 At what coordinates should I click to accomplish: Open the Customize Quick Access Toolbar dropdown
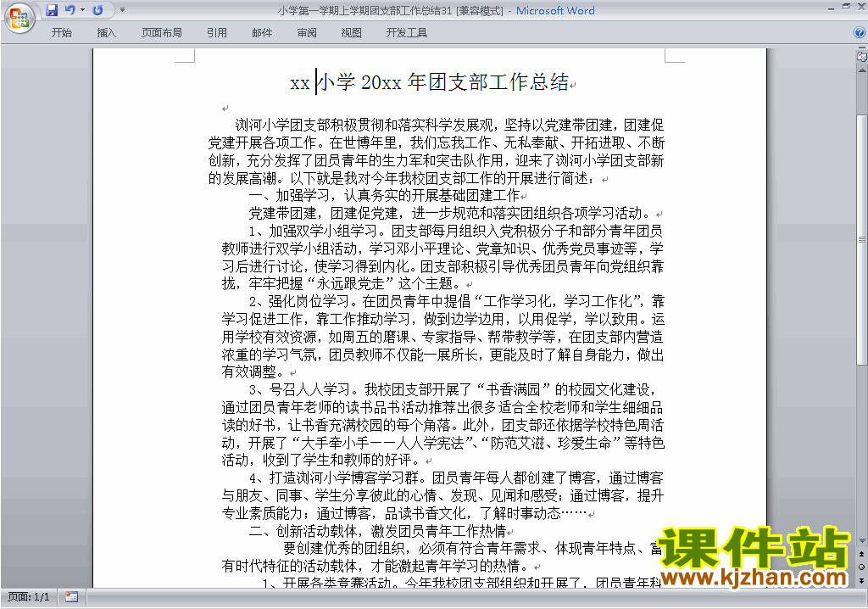122,10
